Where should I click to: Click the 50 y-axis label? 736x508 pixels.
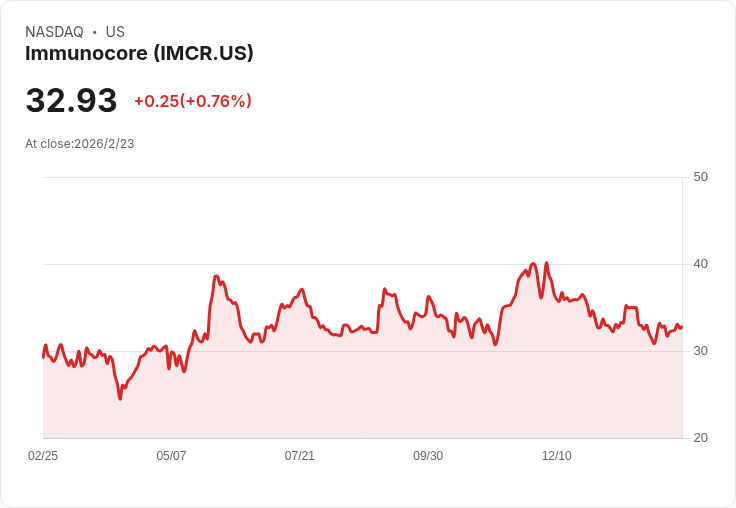700,177
